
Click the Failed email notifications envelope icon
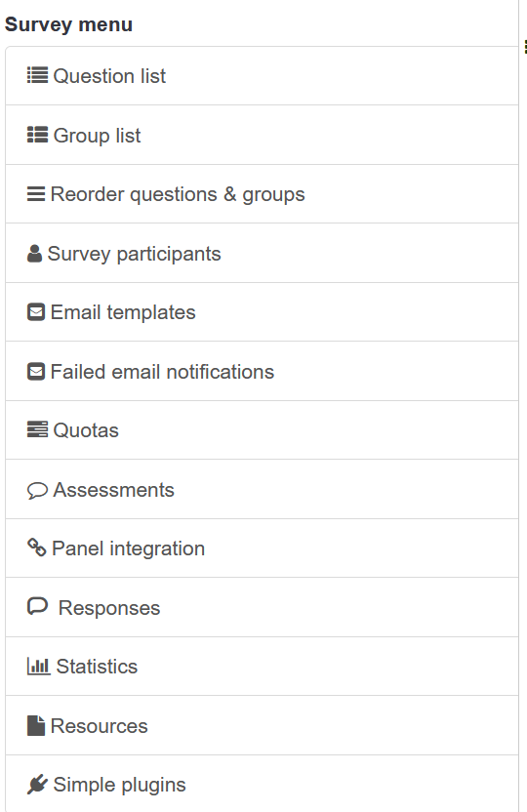tap(36, 372)
